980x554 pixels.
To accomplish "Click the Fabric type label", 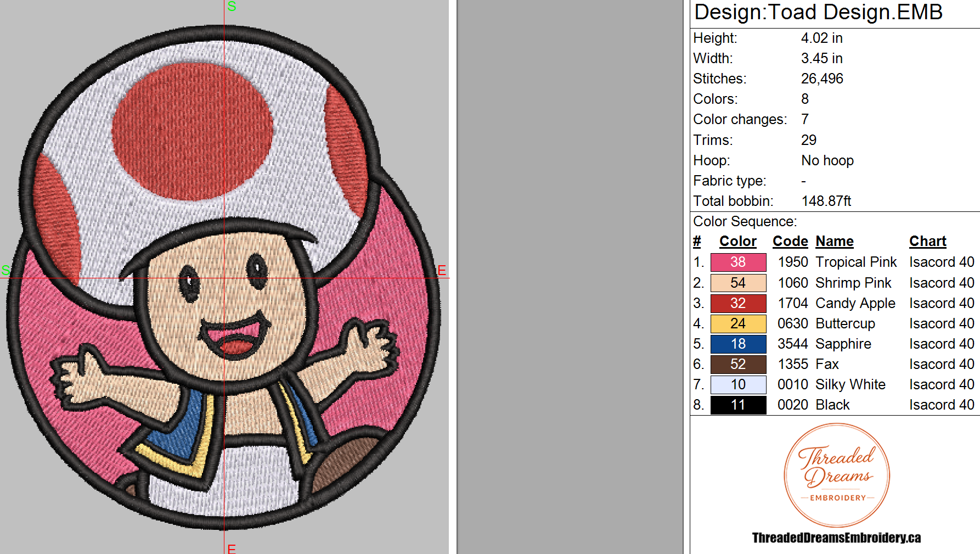I will (729, 181).
